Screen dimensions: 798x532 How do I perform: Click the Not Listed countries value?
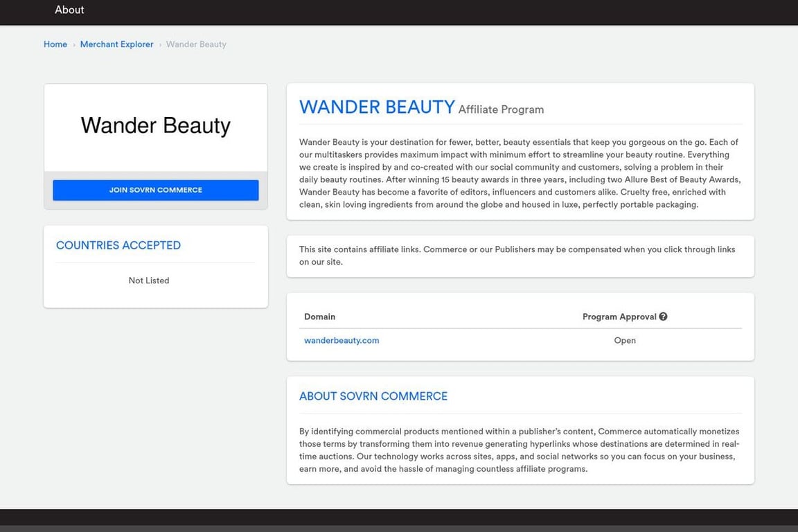[x=149, y=281]
